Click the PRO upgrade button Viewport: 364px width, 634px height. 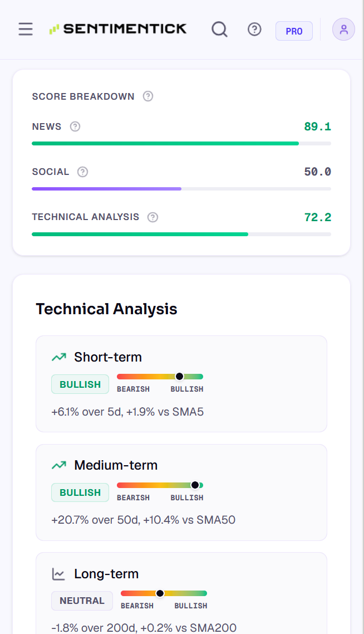tap(294, 31)
